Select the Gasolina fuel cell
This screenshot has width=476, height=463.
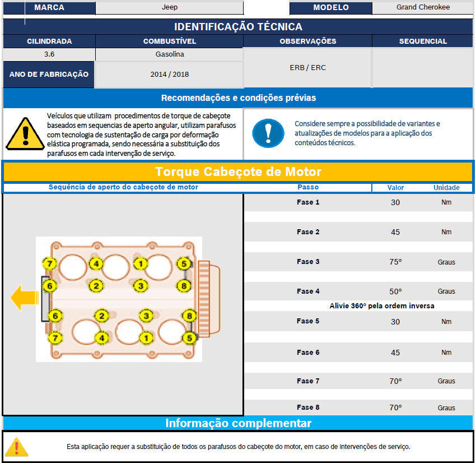click(x=169, y=54)
